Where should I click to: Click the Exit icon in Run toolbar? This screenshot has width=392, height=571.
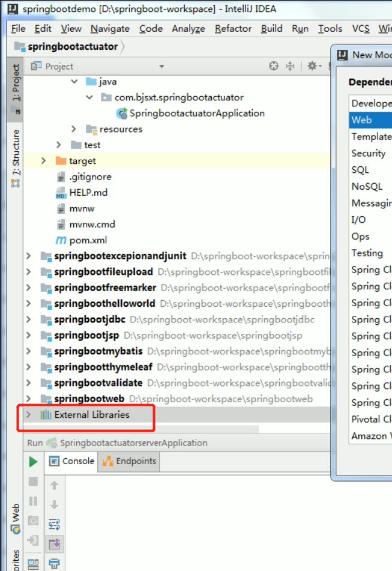tap(33, 540)
